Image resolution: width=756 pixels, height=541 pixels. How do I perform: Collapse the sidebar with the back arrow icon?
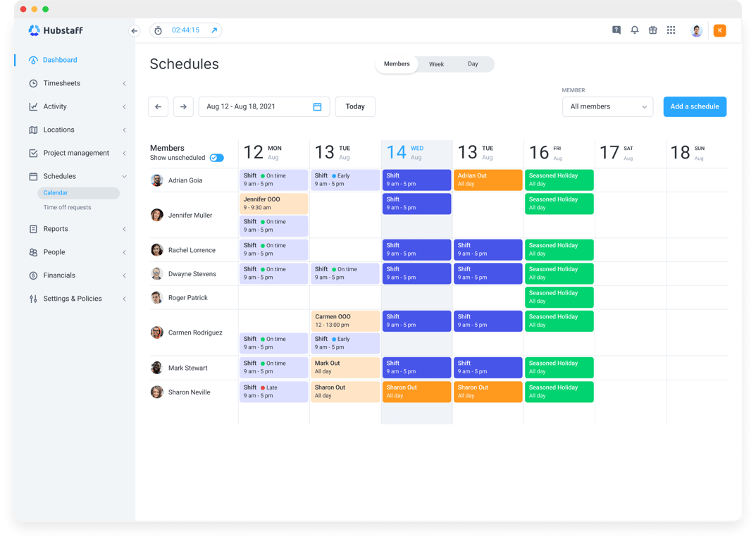click(134, 31)
